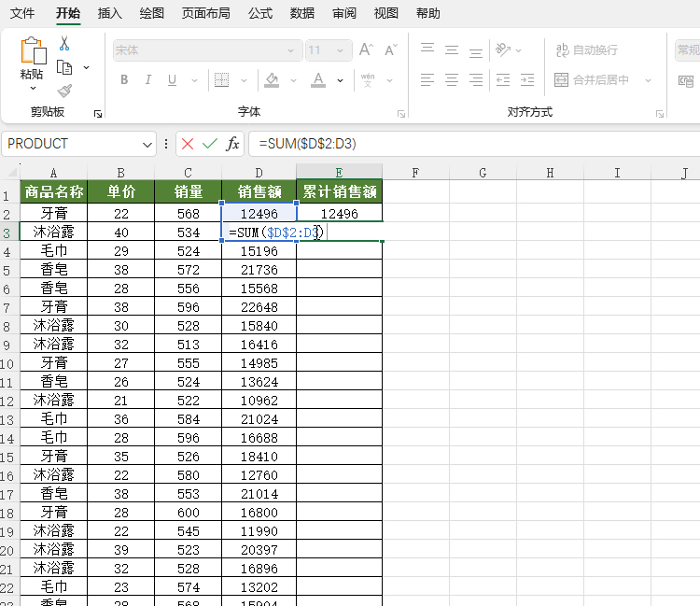Click the Increase Indent icon
The width and height of the screenshot is (700, 606).
pyautogui.click(x=527, y=80)
